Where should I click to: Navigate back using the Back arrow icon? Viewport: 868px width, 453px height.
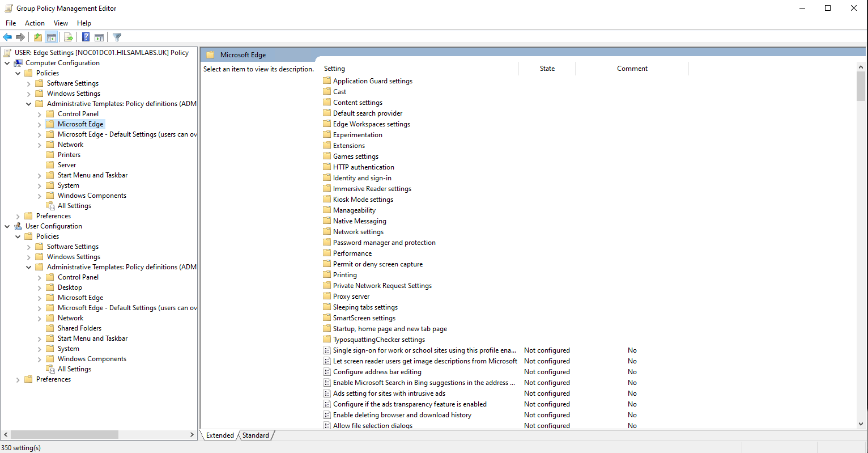(7, 37)
